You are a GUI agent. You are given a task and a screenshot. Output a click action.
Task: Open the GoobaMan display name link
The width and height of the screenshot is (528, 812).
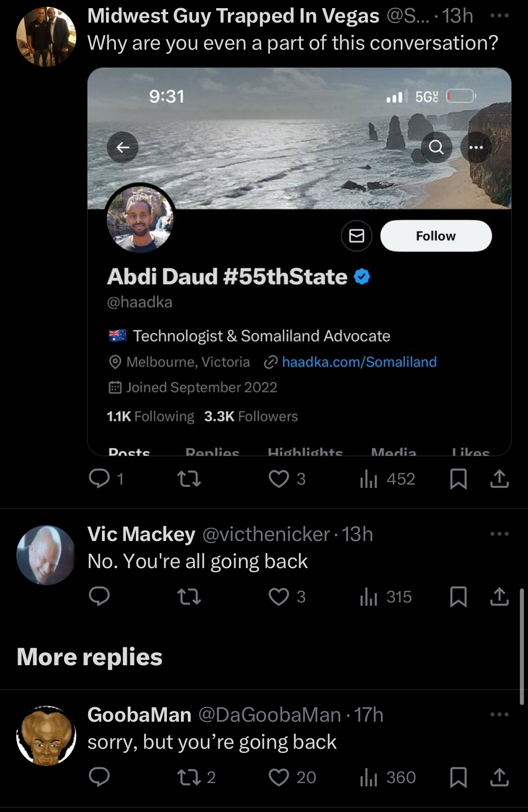point(139,715)
